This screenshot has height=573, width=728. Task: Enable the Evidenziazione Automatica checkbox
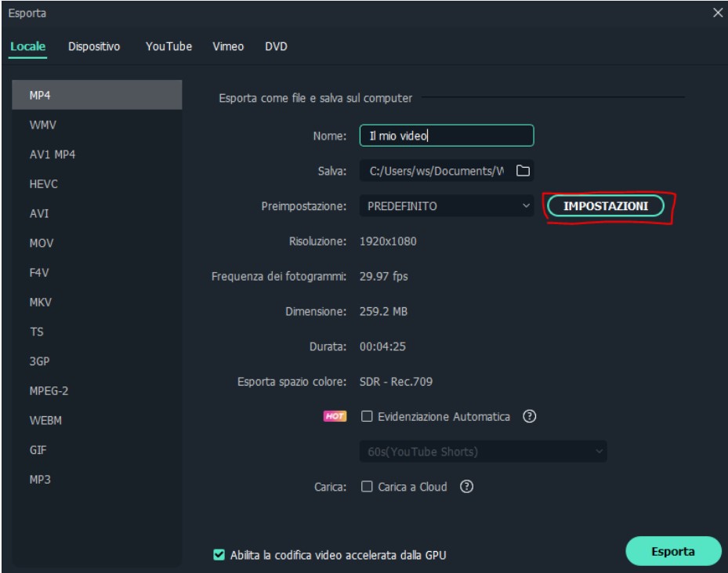[367, 417]
